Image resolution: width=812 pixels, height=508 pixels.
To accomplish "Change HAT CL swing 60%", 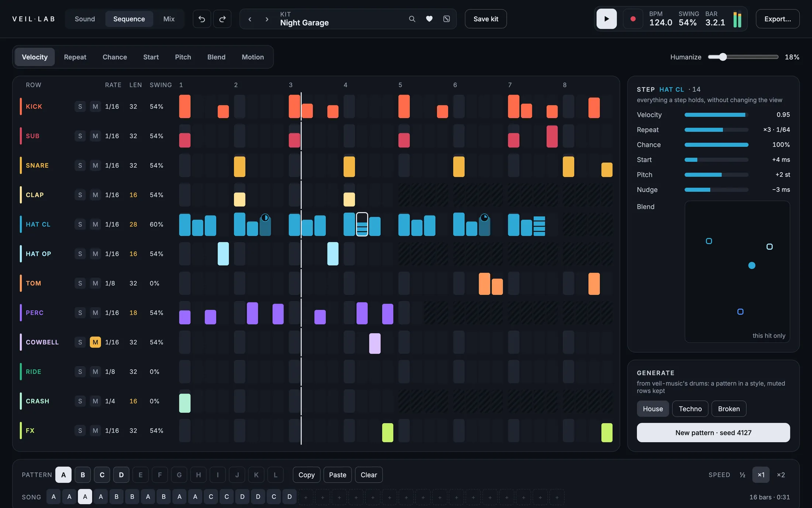I will point(156,224).
